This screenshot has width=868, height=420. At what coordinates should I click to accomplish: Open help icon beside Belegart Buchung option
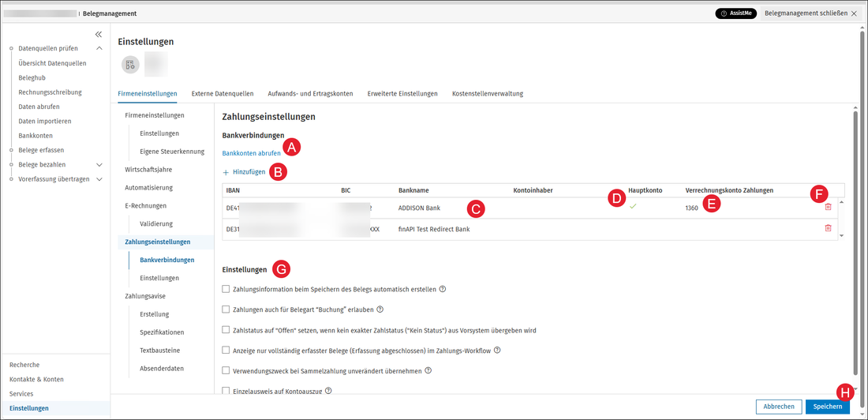[x=380, y=309]
